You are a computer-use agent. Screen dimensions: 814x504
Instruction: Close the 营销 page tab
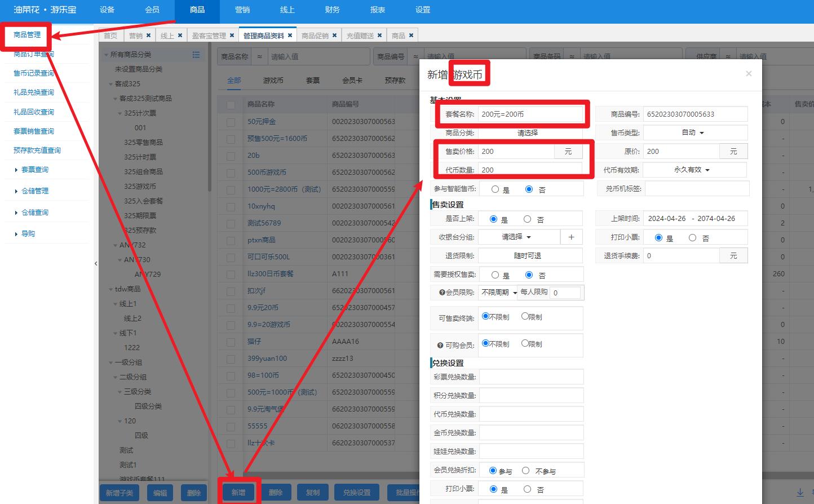[148, 35]
